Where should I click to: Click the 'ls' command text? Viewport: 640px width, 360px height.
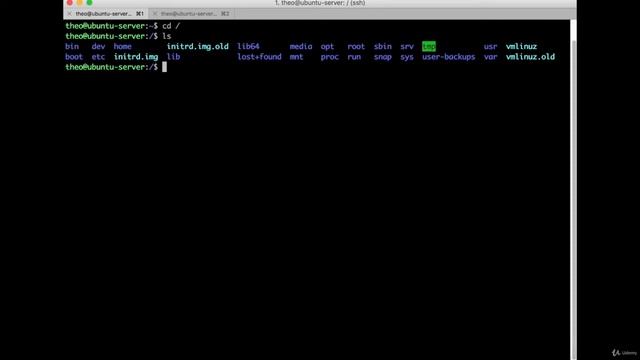coord(167,36)
